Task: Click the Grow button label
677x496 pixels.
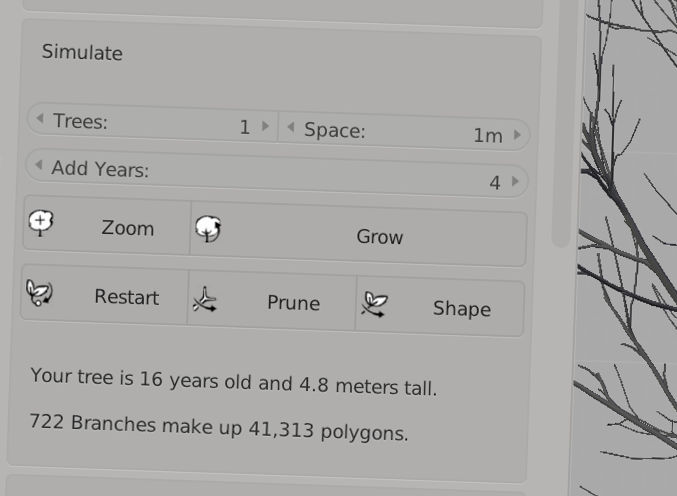Action: (380, 237)
